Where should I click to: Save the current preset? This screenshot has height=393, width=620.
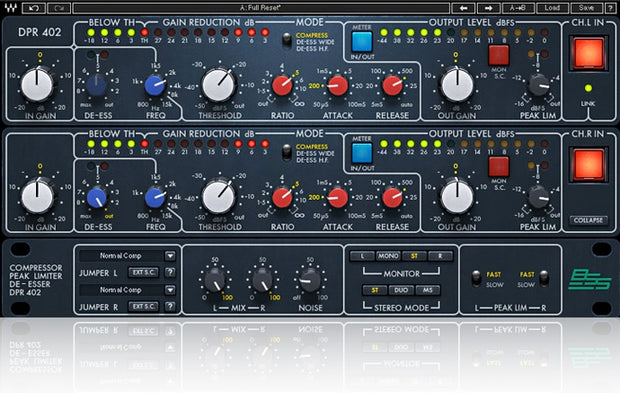point(586,8)
